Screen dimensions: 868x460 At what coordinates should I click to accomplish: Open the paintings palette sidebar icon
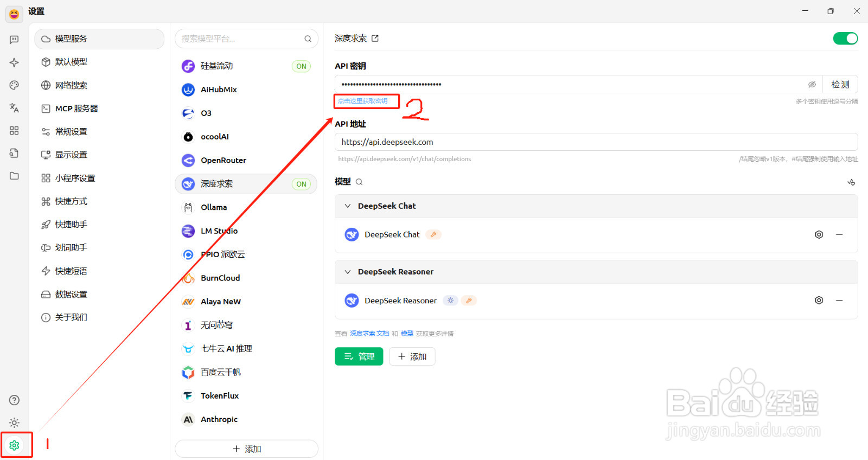tap(14, 85)
